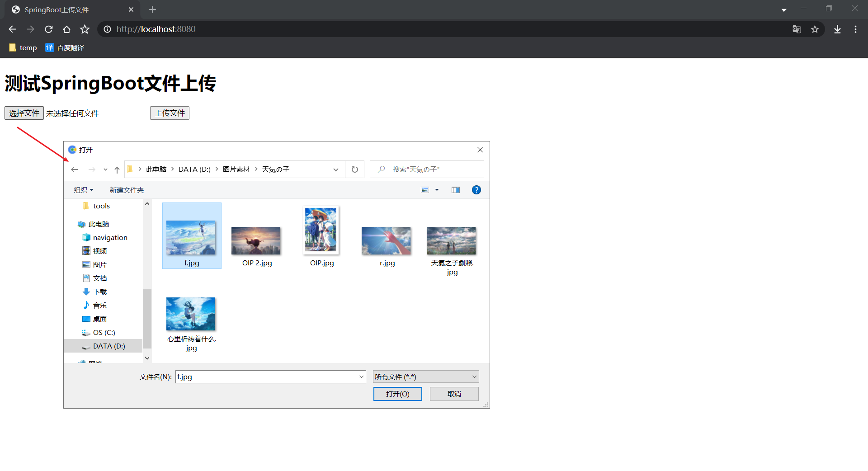Open 文档 in the navigation pane
This screenshot has width=868, height=471.
pos(99,278)
